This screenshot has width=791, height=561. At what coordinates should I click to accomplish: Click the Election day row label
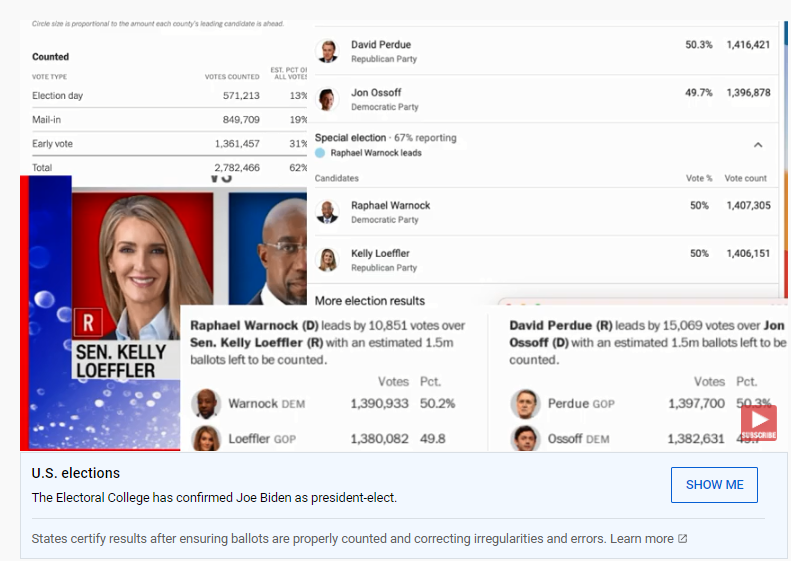(58, 95)
